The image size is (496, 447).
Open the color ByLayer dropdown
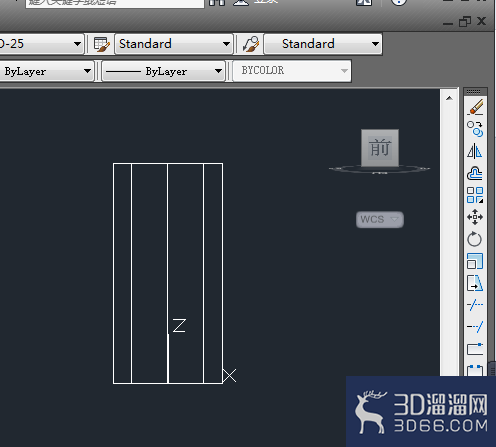46,71
